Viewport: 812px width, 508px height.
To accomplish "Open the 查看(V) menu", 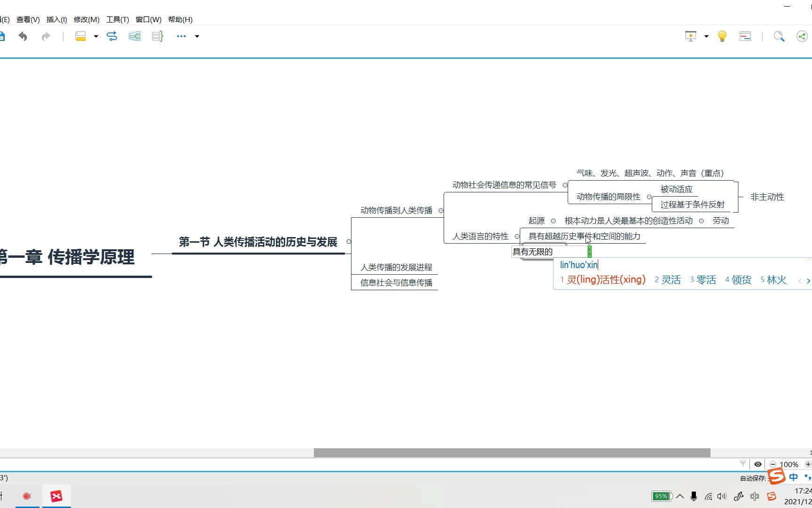I will 28,19.
